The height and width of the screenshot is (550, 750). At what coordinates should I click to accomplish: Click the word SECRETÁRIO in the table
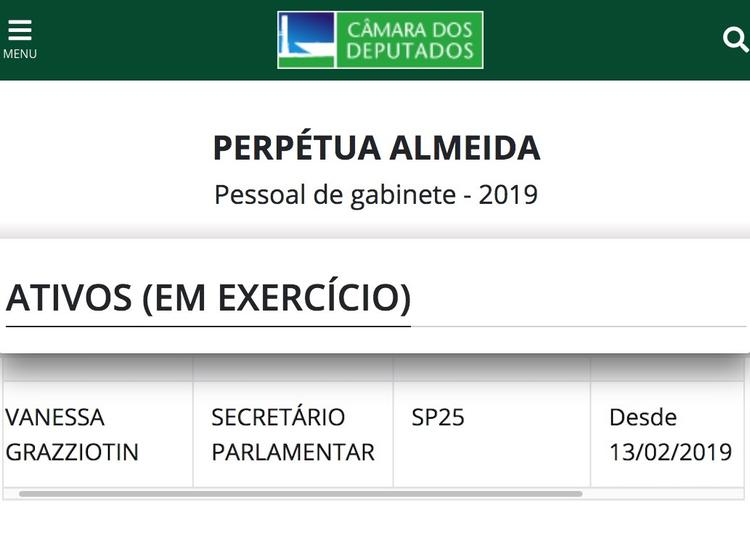278,417
